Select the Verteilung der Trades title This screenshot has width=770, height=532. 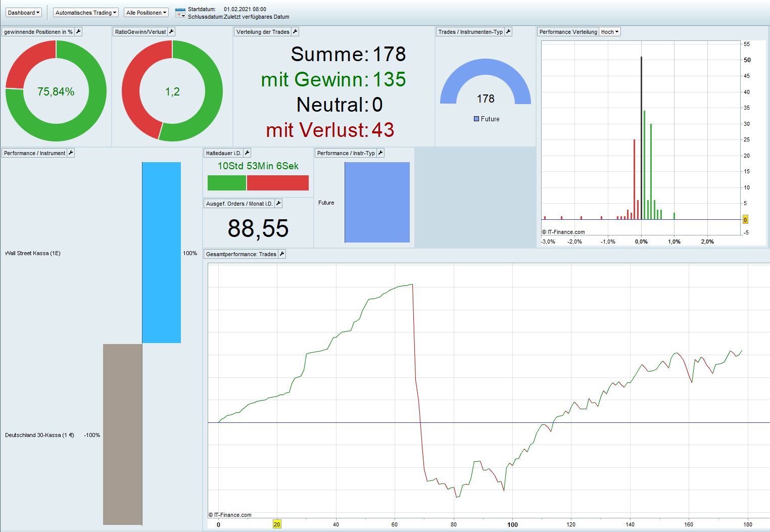pyautogui.click(x=263, y=32)
